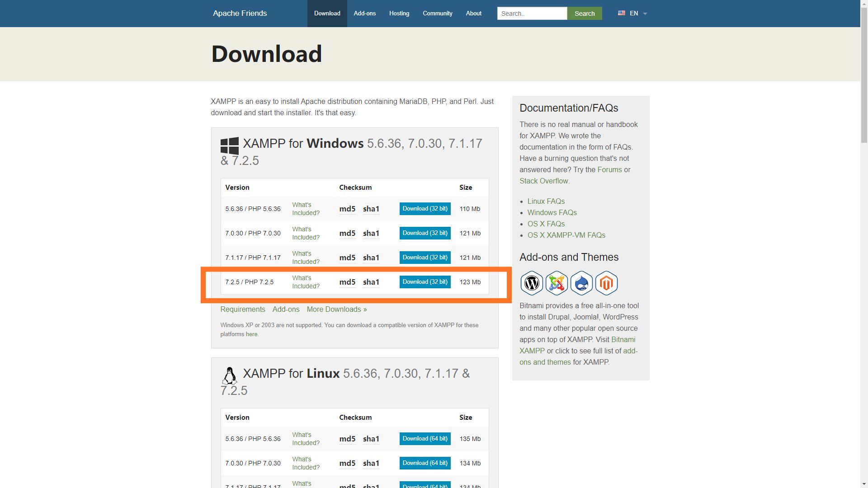
Task: Click the page vertical scrollbar thumb
Action: pos(864,75)
